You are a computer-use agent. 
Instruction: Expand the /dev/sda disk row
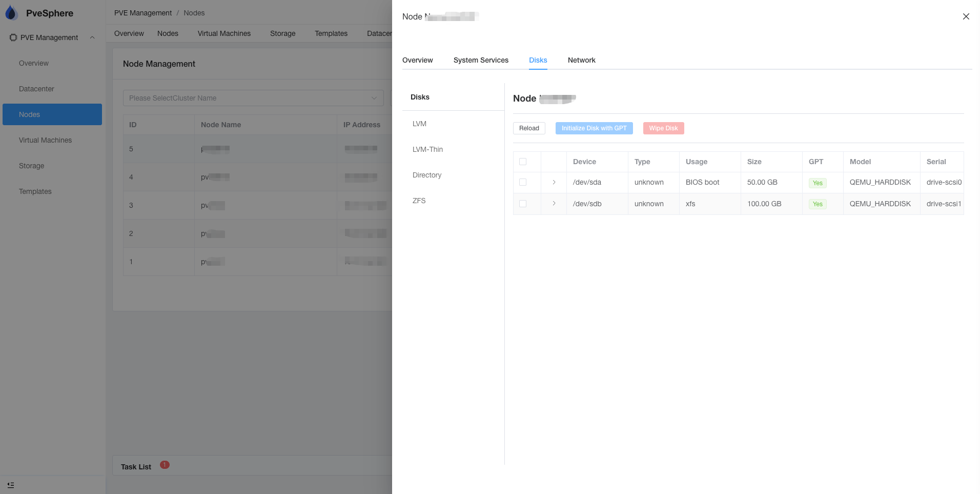[554, 182]
